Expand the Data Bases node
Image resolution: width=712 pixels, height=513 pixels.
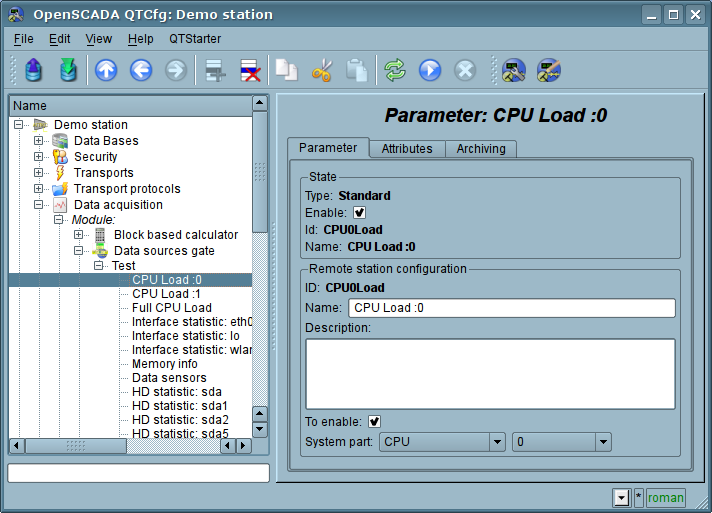click(x=39, y=141)
